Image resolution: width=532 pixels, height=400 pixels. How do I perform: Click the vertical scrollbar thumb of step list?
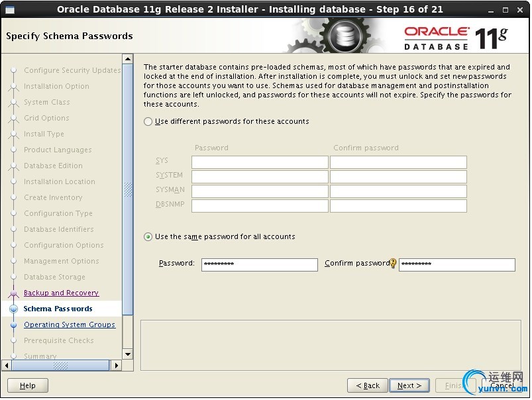coord(128,189)
